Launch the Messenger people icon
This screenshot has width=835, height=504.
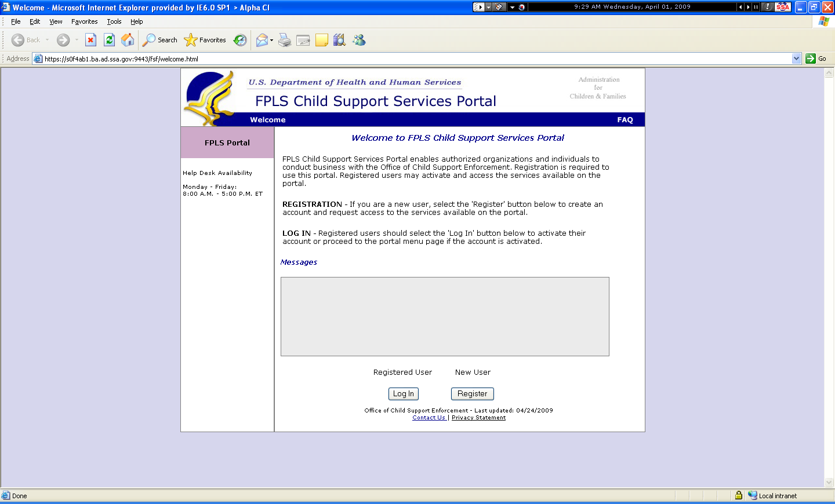pos(359,40)
